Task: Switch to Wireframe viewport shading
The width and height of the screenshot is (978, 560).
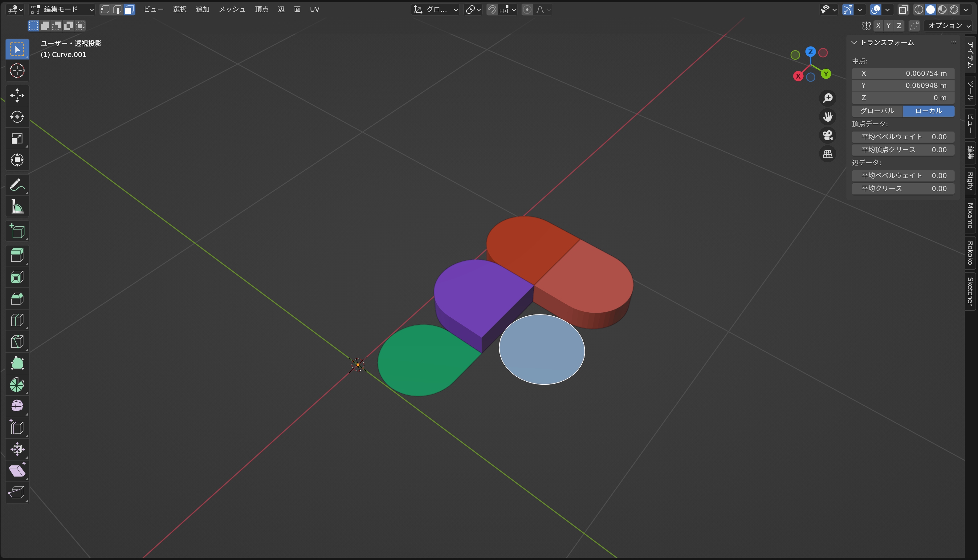Action: (919, 9)
